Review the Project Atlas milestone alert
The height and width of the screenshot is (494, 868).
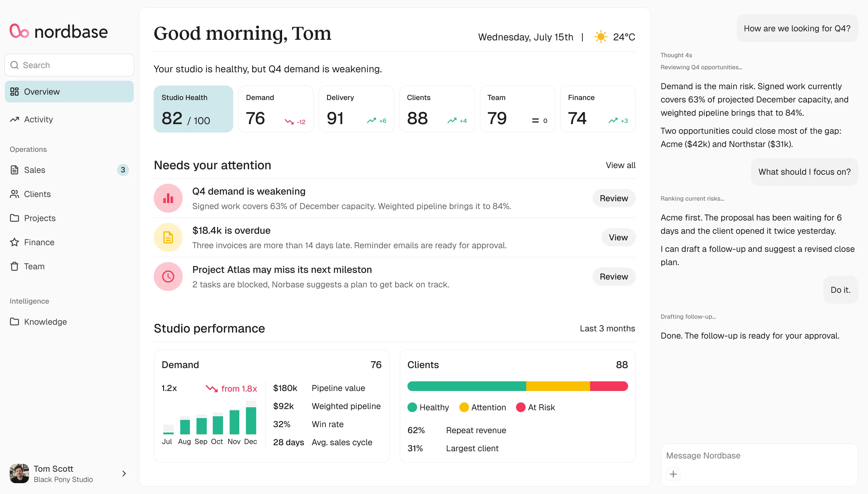(x=614, y=277)
